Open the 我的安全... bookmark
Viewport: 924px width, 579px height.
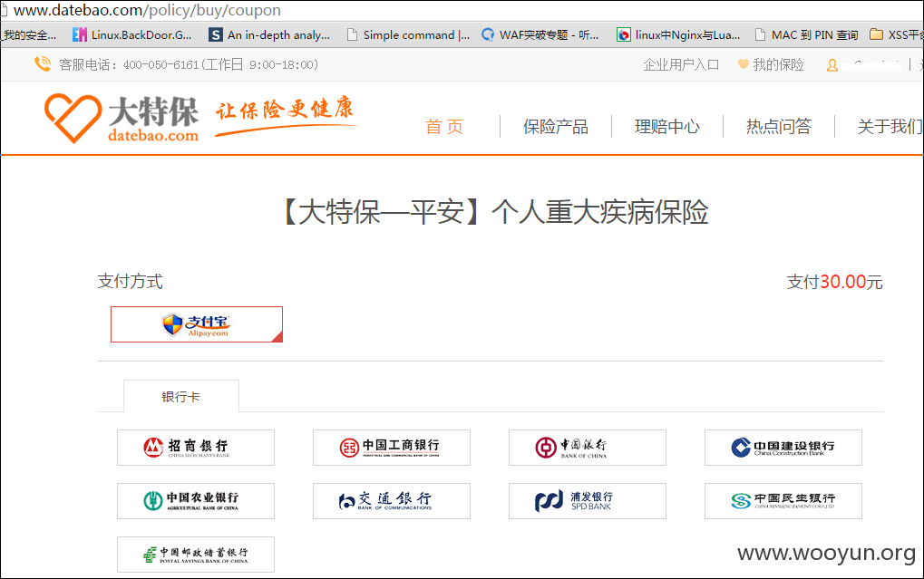[x=29, y=34]
